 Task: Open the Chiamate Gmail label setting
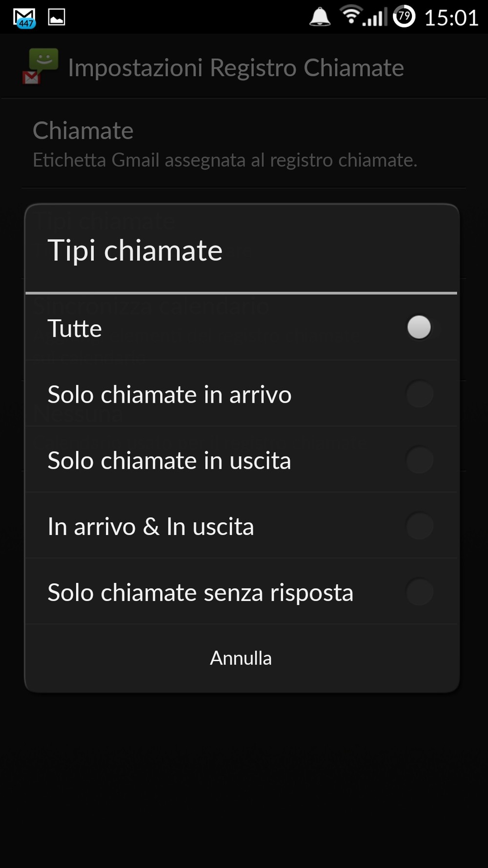coord(224,144)
